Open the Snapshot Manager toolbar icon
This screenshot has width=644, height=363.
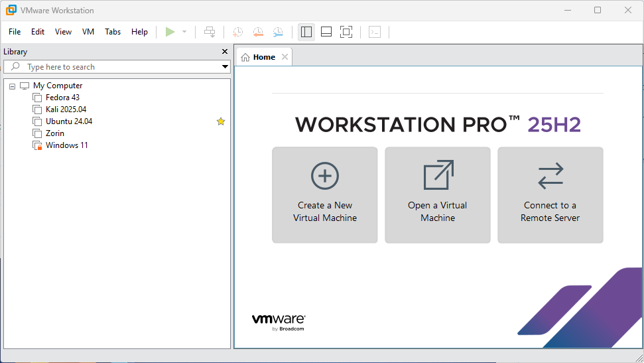pyautogui.click(x=278, y=32)
